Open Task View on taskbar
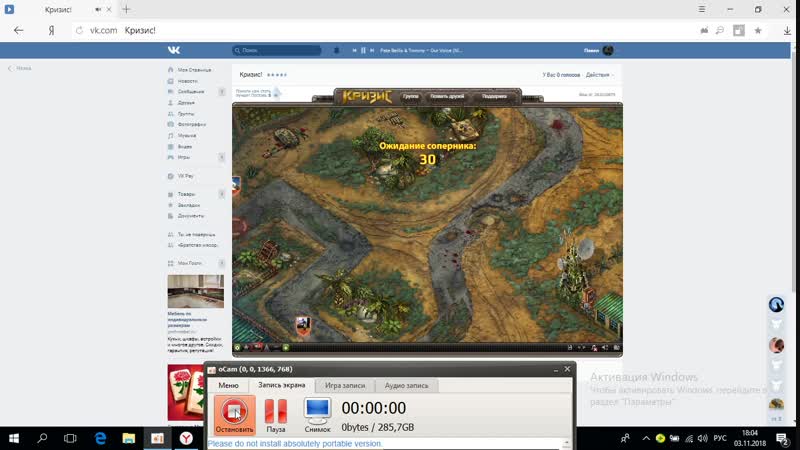This screenshot has height=450, width=800. 70,438
